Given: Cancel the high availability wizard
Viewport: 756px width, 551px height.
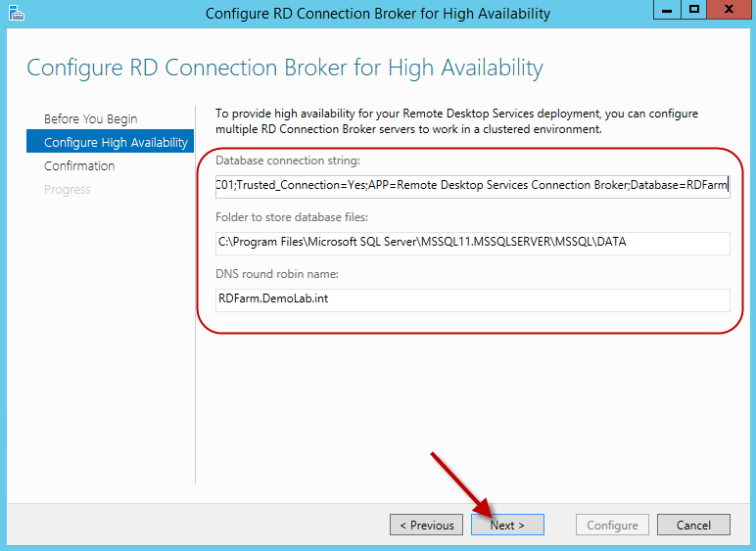Looking at the screenshot, I should coord(693,525).
